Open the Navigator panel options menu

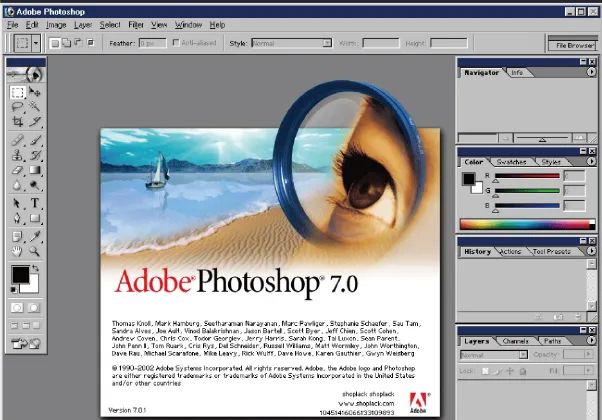click(591, 72)
